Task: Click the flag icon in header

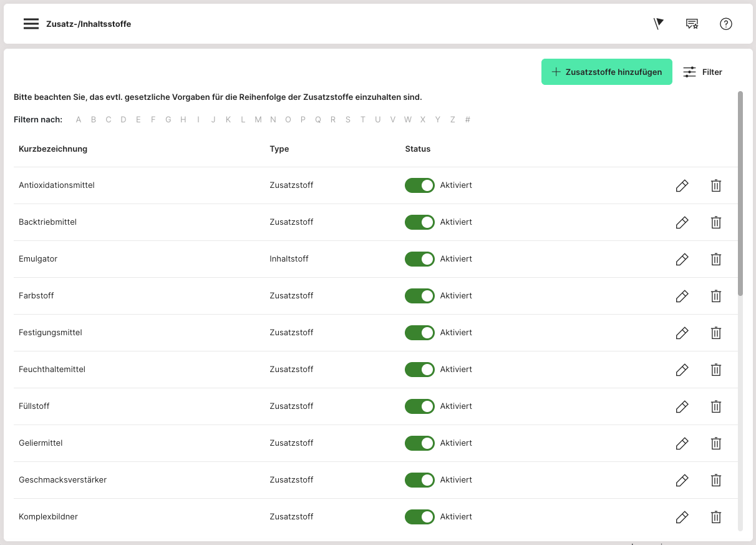Action: [x=658, y=24]
